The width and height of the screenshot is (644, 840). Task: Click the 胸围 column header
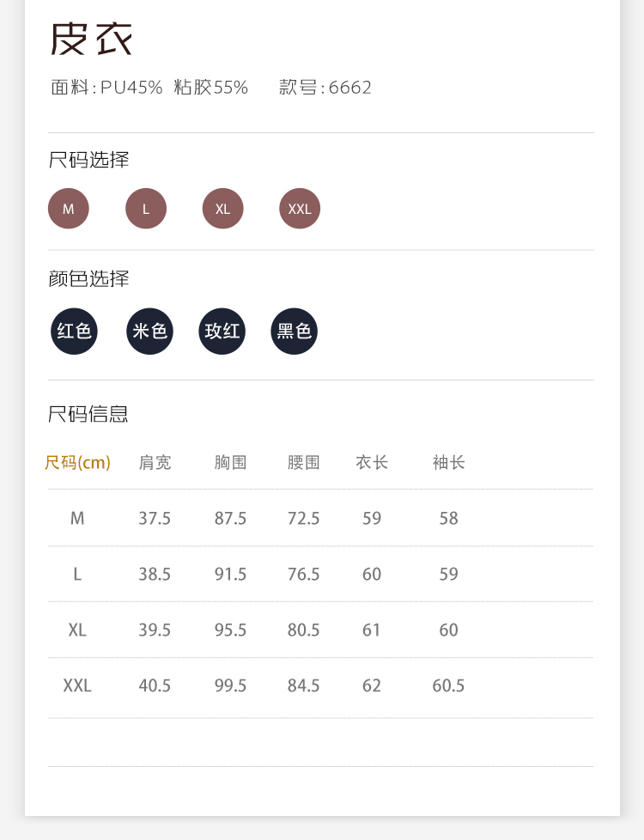[x=230, y=463]
